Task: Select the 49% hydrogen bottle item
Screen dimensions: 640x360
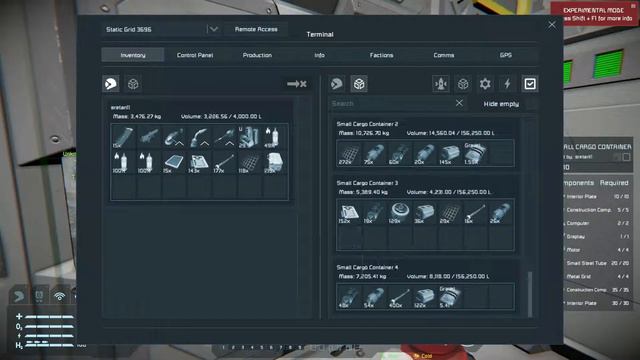Action: (275, 137)
